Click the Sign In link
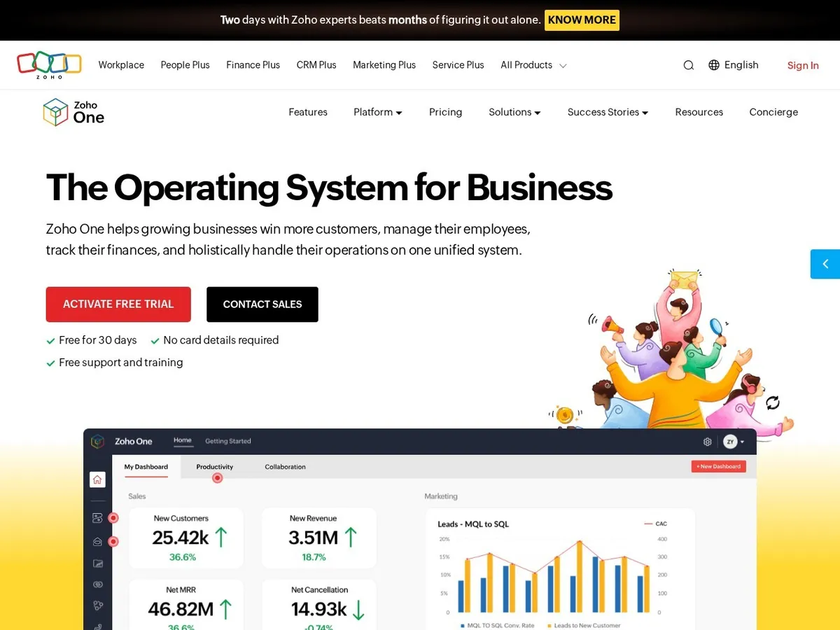840x630 pixels. click(x=803, y=65)
